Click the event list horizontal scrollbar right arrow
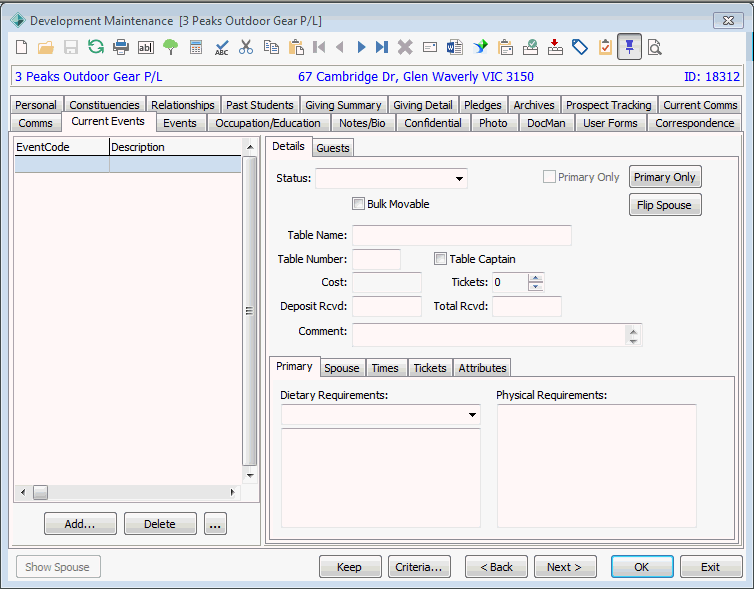This screenshot has width=754, height=589. 232,492
